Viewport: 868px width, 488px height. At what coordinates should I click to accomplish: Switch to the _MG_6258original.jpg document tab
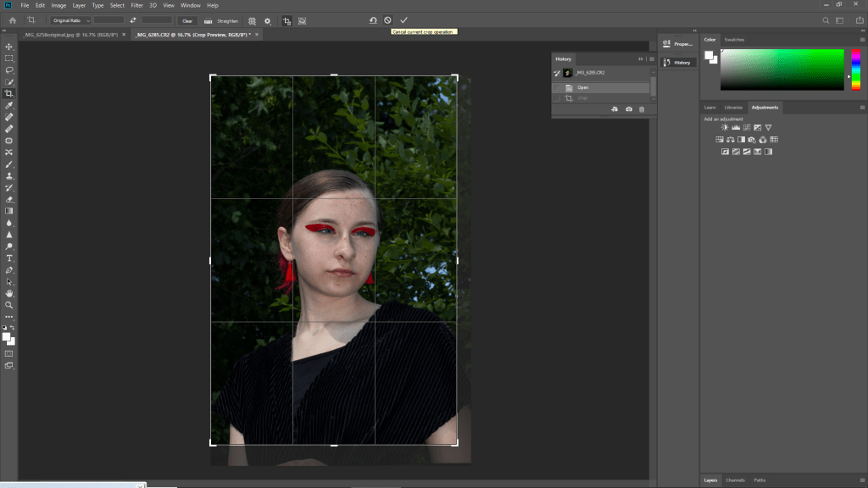point(58,34)
